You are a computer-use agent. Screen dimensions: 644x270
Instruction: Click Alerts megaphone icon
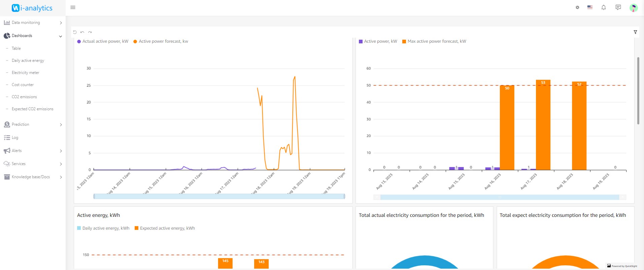coord(7,151)
